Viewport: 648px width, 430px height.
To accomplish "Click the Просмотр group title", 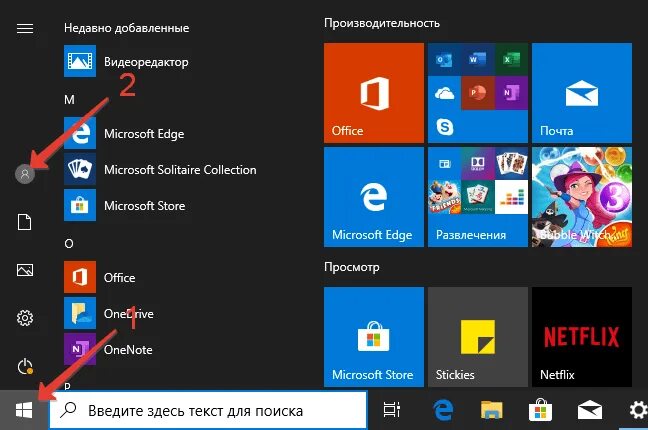I will [351, 267].
